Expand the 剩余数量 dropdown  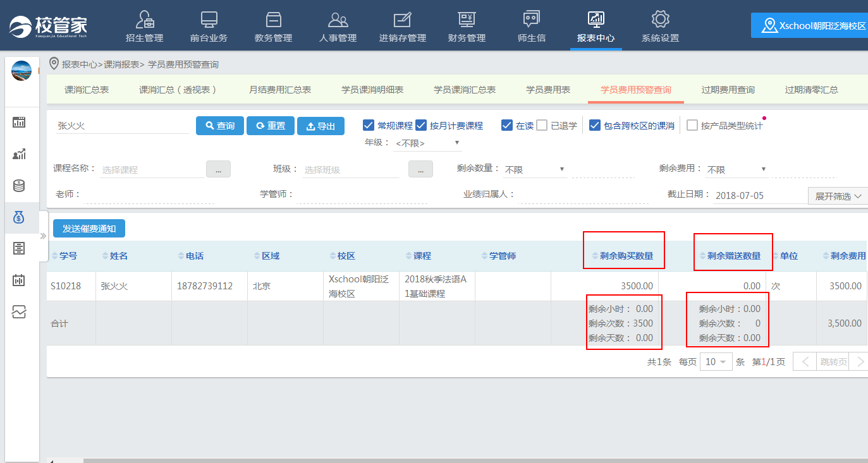(x=534, y=169)
